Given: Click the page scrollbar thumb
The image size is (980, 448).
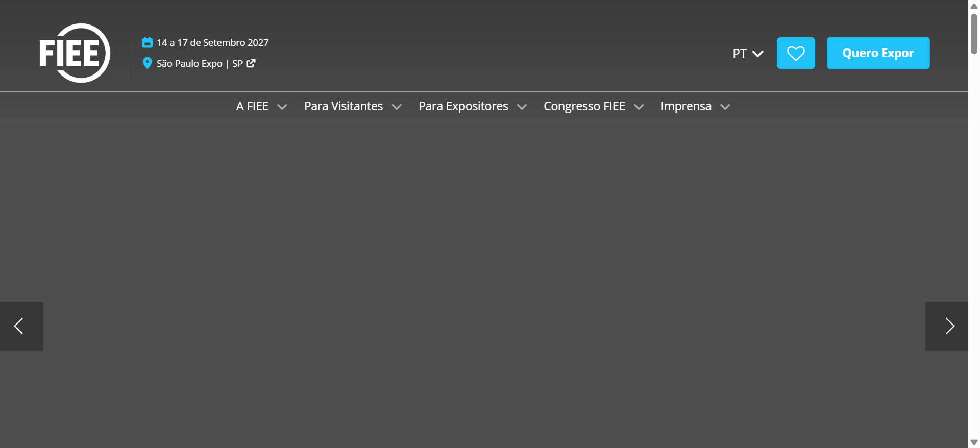Looking at the screenshot, I should pos(974,33).
